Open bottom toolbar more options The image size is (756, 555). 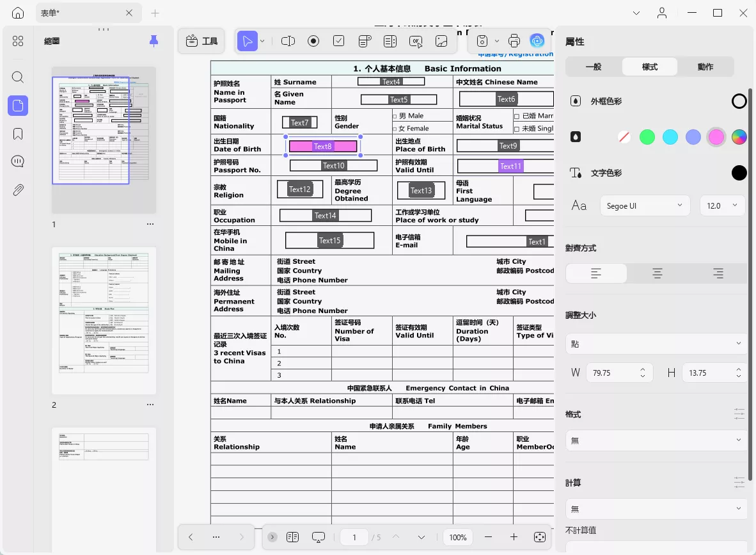tap(216, 537)
